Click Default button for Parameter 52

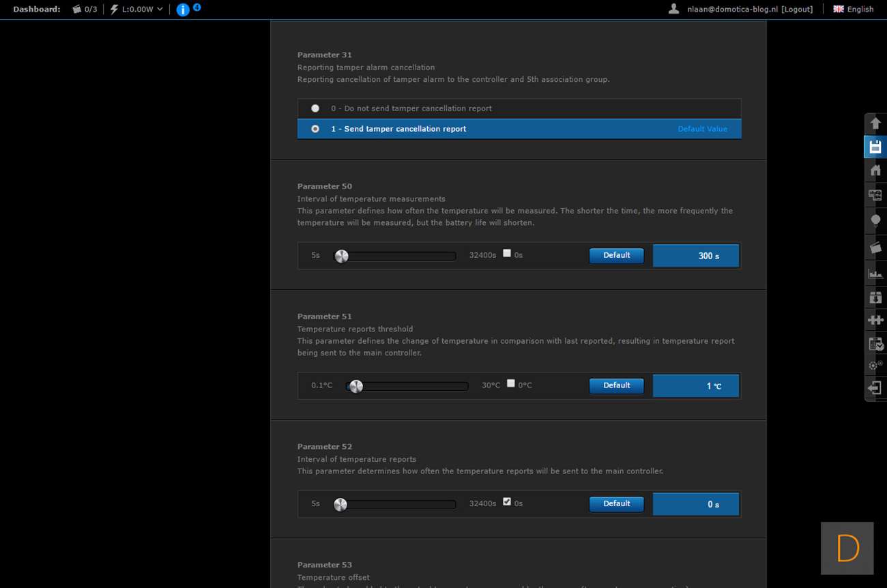(x=616, y=503)
